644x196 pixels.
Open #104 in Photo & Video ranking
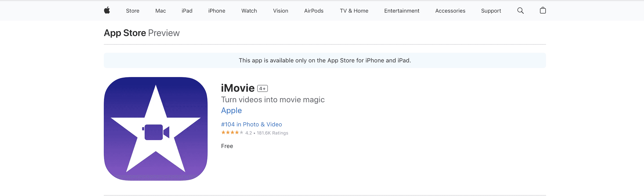(251, 124)
